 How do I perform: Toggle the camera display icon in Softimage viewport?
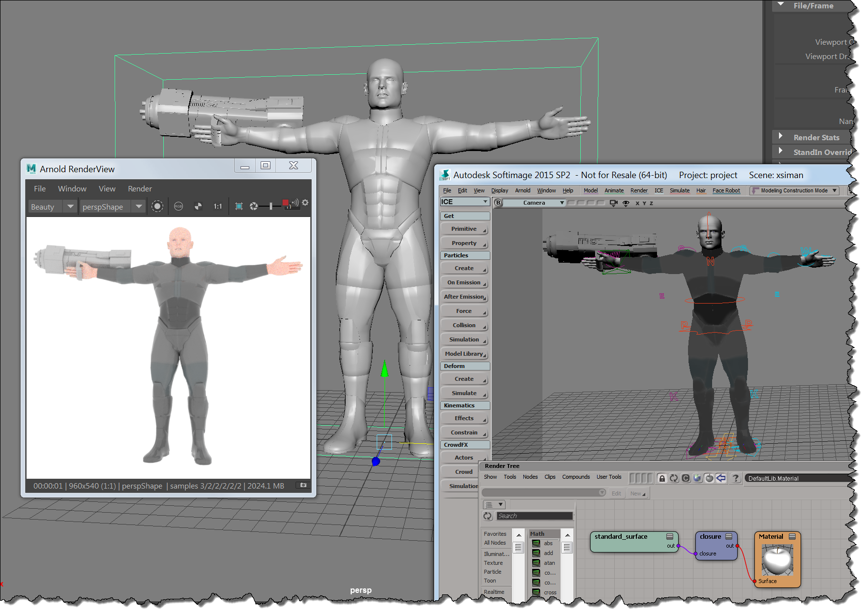613,203
